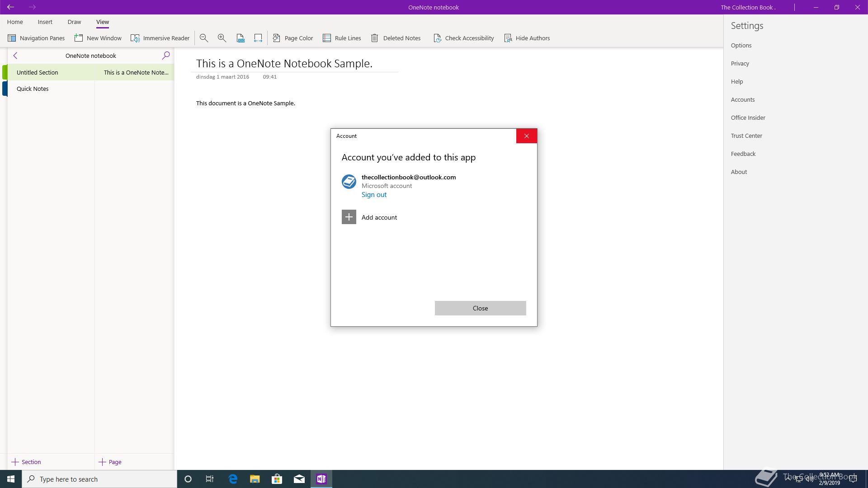This screenshot has width=868, height=488.
Task: Open Feedback in Settings
Action: (743, 154)
